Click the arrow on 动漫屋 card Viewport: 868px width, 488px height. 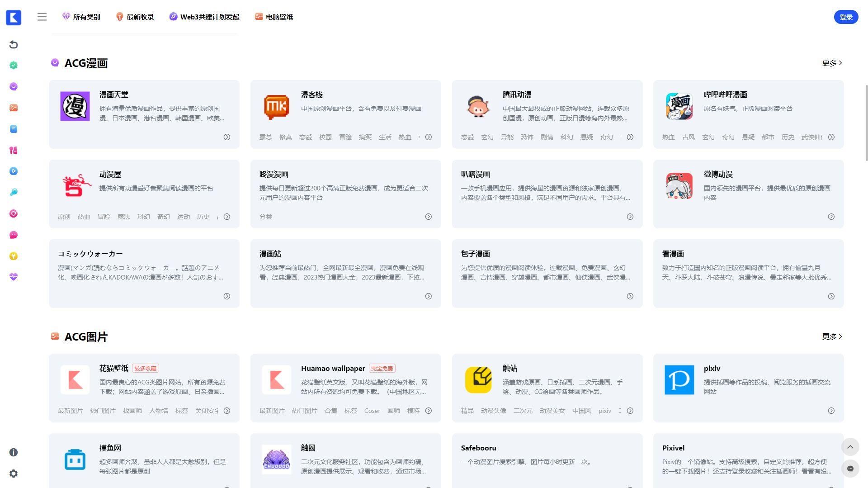pyautogui.click(x=227, y=217)
